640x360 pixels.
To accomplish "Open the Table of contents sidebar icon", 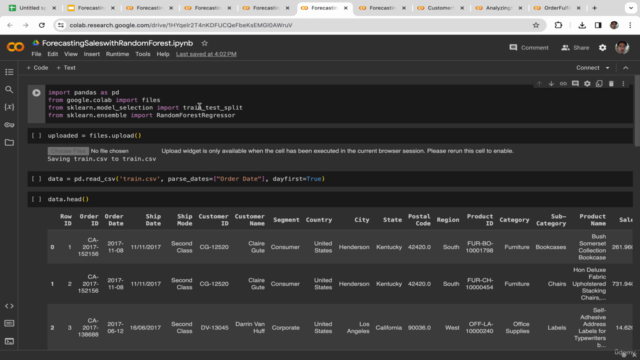I will pyautogui.click(x=9, y=72).
